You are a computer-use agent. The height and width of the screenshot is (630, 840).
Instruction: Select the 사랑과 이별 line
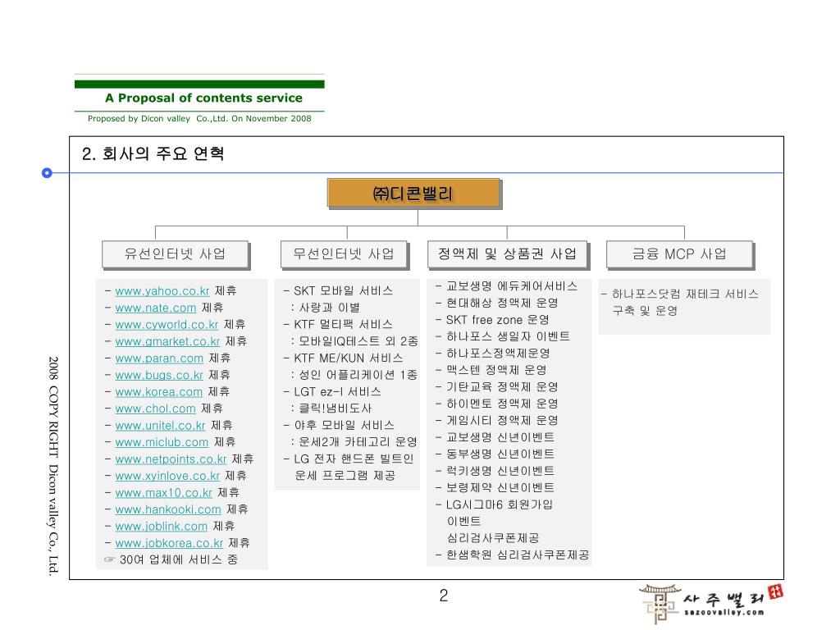pyautogui.click(x=325, y=308)
